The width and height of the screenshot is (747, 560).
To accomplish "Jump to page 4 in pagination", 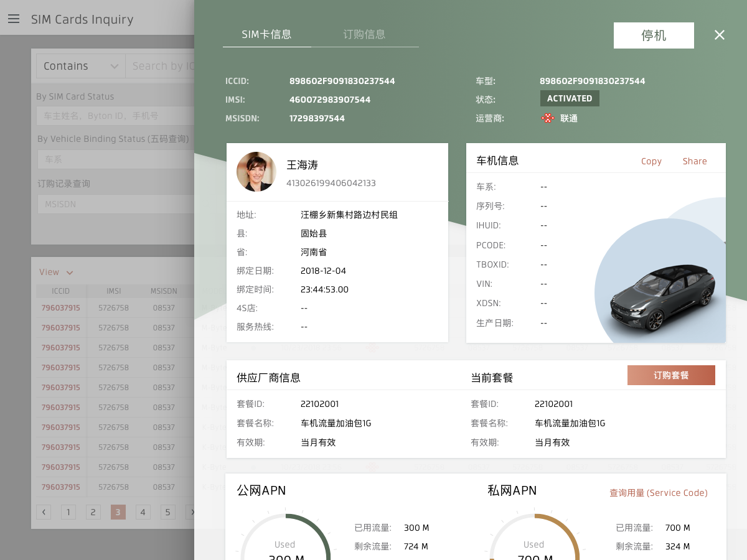I will (143, 511).
